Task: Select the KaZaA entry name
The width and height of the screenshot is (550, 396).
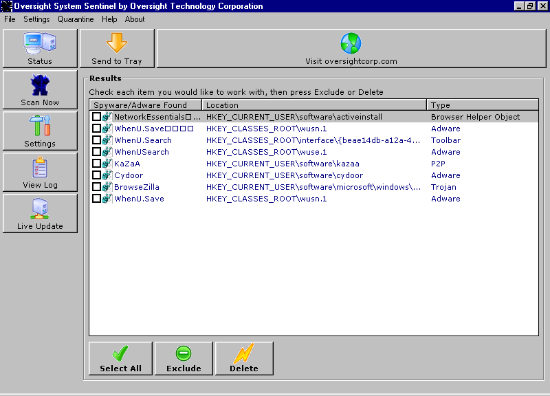Action: tap(127, 163)
